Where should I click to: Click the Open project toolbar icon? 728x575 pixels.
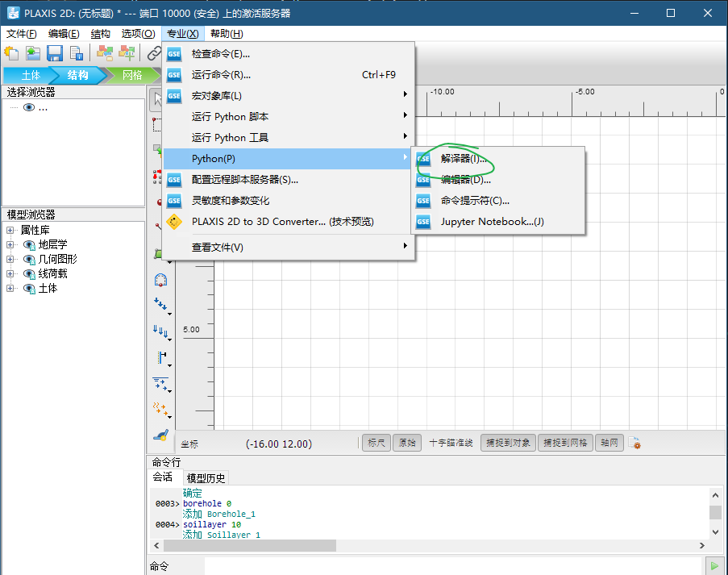tap(33, 53)
